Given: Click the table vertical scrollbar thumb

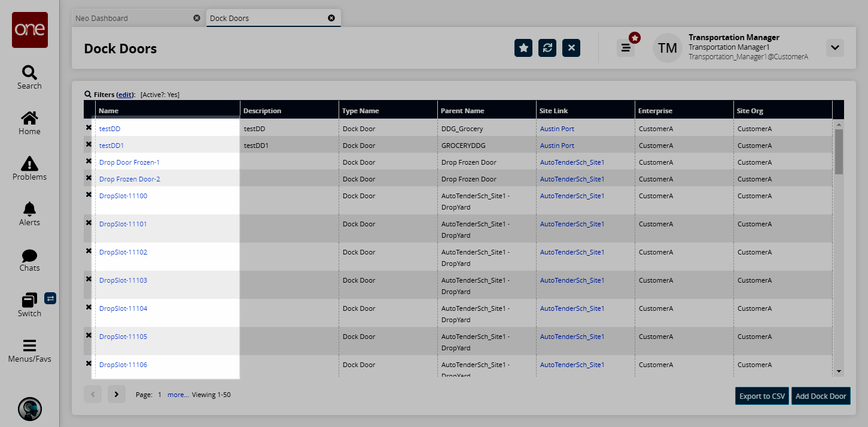Looking at the screenshot, I should [x=839, y=151].
